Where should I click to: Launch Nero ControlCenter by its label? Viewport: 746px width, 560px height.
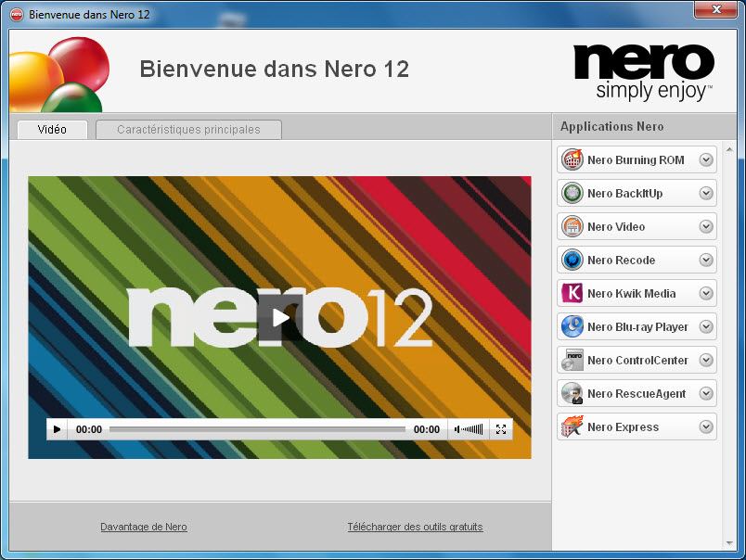(637, 361)
